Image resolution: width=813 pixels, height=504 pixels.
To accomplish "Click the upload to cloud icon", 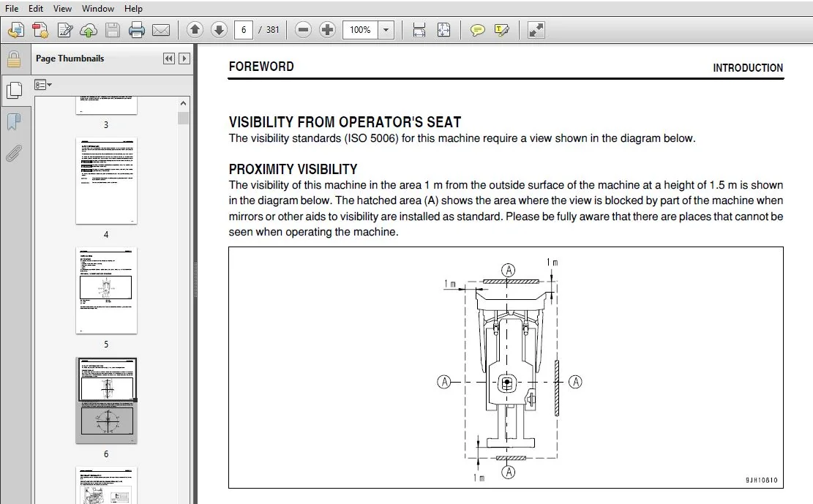I will [x=89, y=30].
